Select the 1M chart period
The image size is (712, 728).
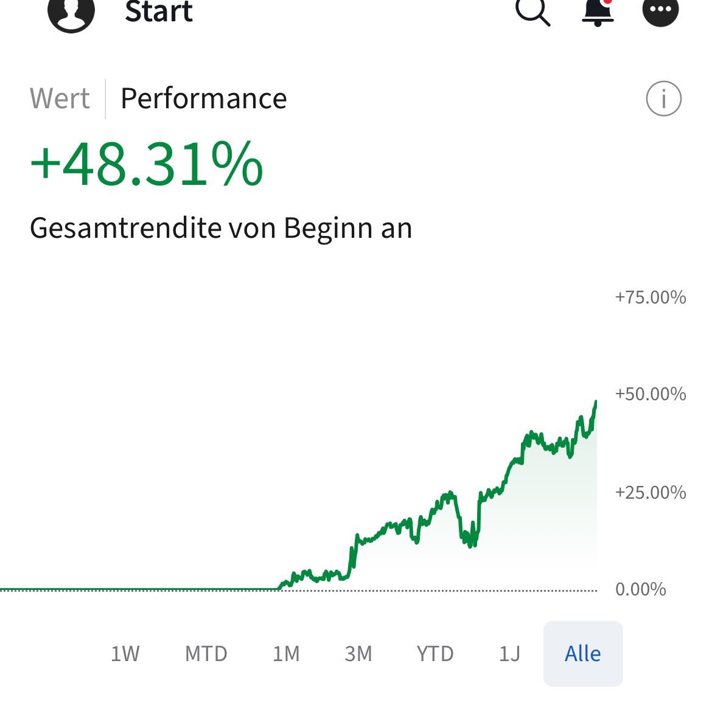pyautogui.click(x=286, y=654)
